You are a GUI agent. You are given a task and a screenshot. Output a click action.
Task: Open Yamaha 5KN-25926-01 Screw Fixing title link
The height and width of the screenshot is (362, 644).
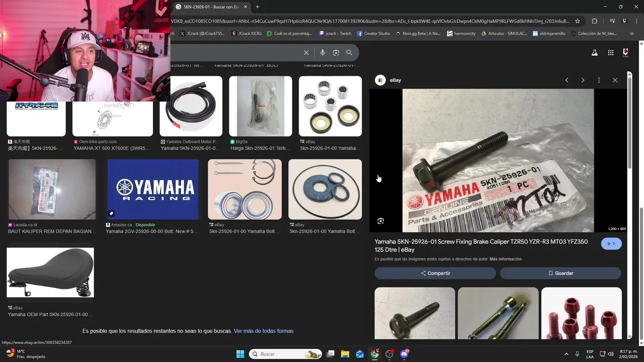(x=481, y=245)
